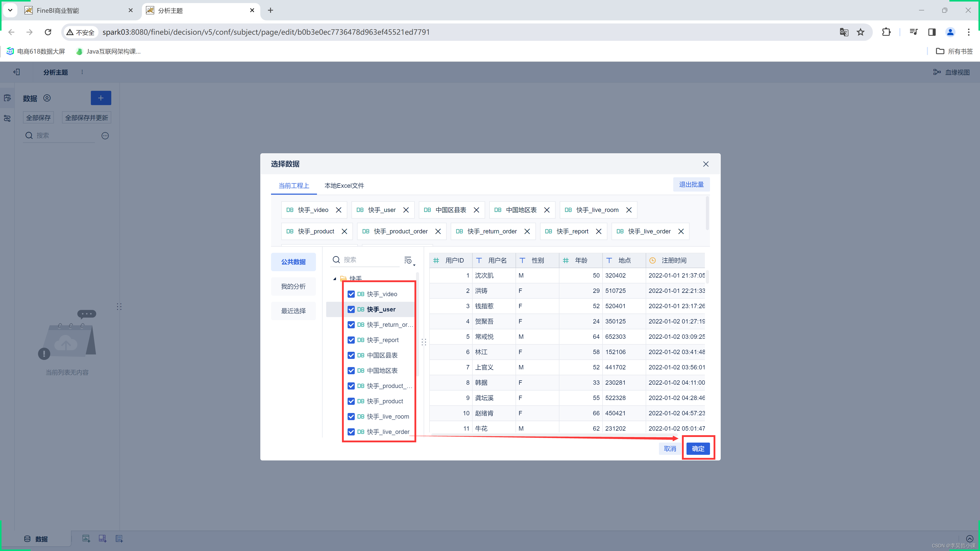Image resolution: width=980 pixels, height=551 pixels.
Task: Open the browser translate icon
Action: tap(844, 32)
